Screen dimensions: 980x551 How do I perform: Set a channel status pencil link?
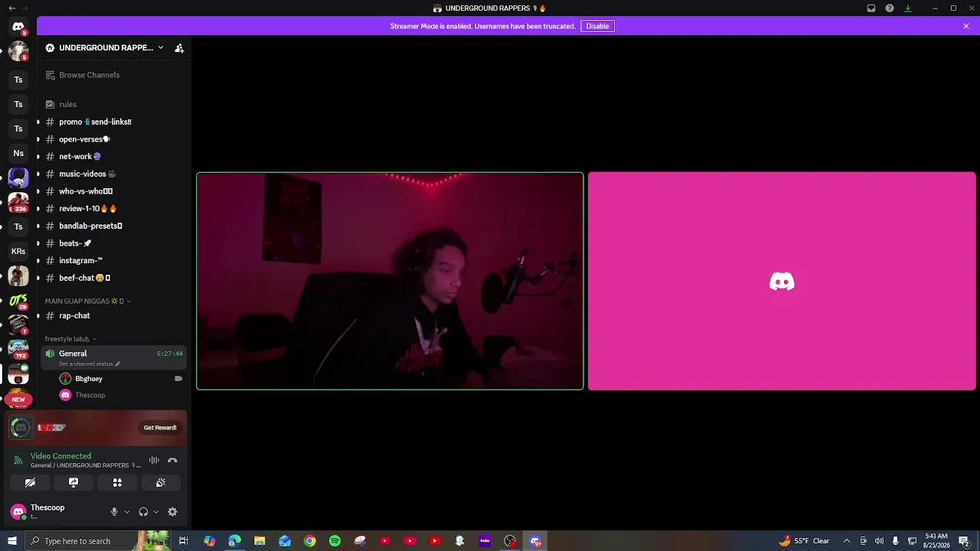point(90,364)
